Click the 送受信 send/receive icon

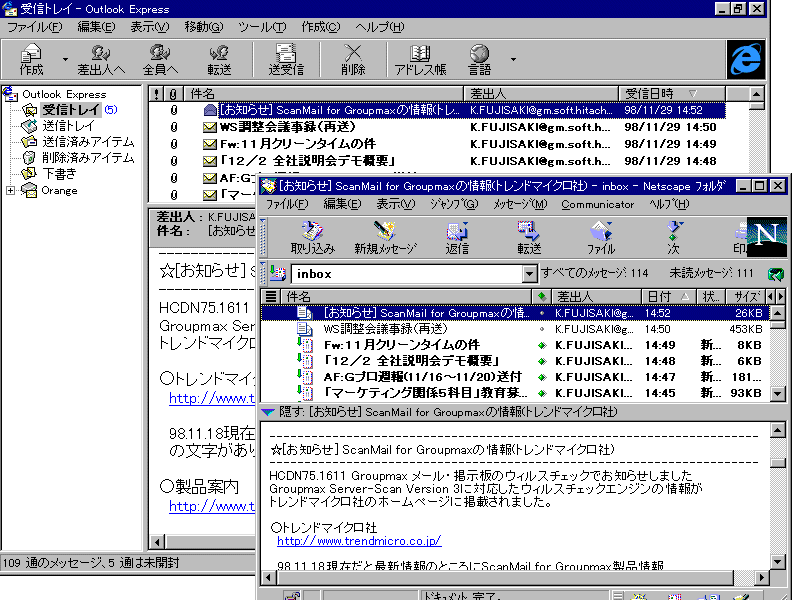point(286,60)
